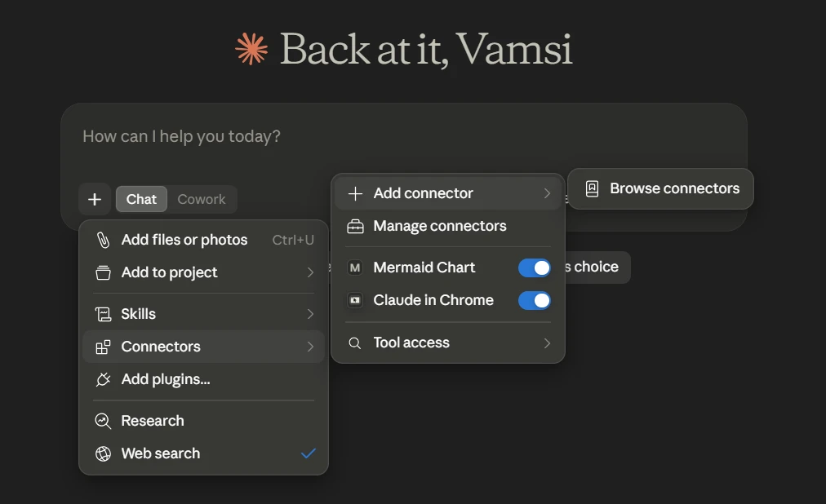
Task: Select the Connectors menu entry
Action: coord(203,347)
